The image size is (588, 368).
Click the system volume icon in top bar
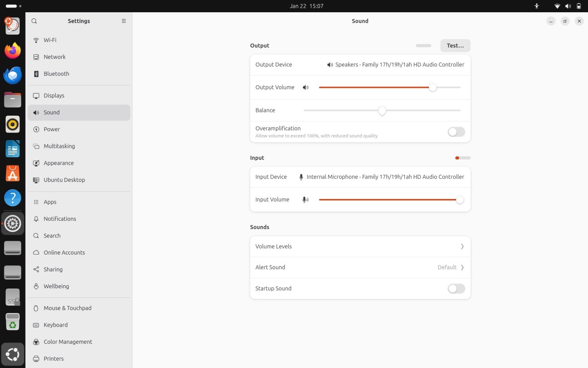coord(568,6)
